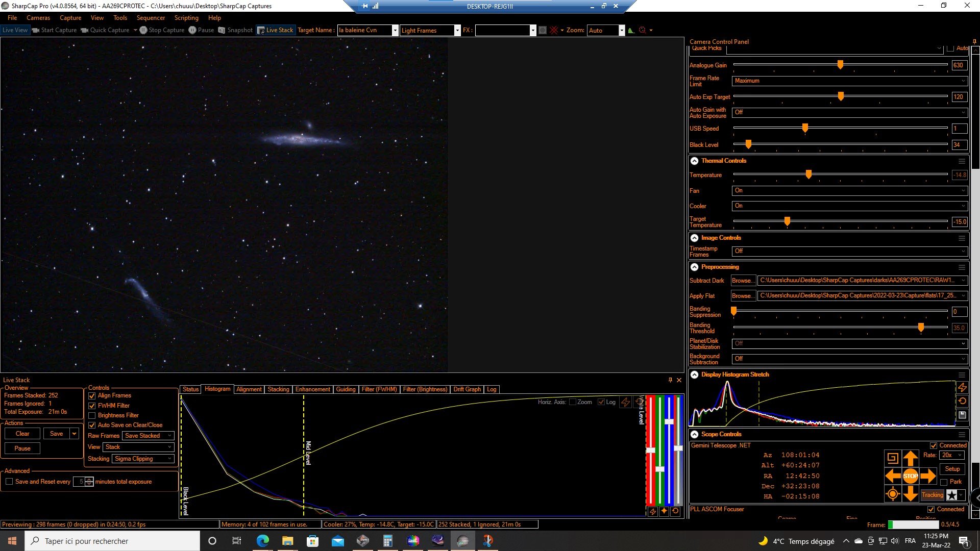This screenshot has width=980, height=551.
Task: Click the Start Capture camera icon
Action: 36,30
